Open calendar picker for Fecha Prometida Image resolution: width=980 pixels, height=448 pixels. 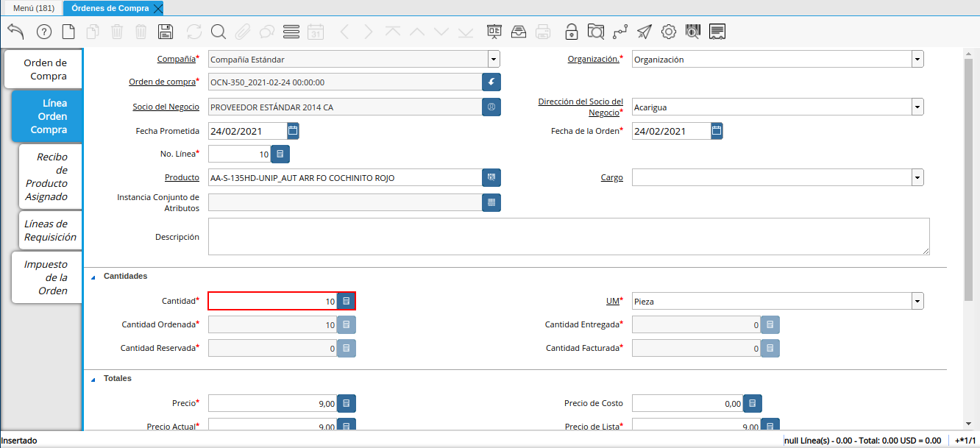click(293, 131)
